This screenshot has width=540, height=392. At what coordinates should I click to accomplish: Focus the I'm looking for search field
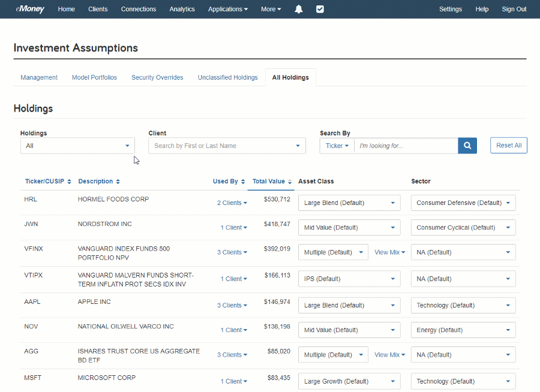406,146
